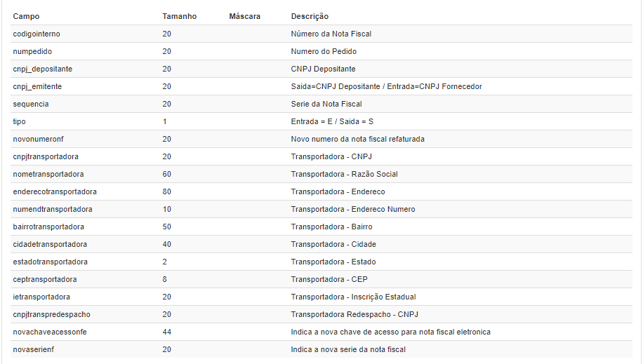Click the bairrotransportadora field cell

coord(48,227)
